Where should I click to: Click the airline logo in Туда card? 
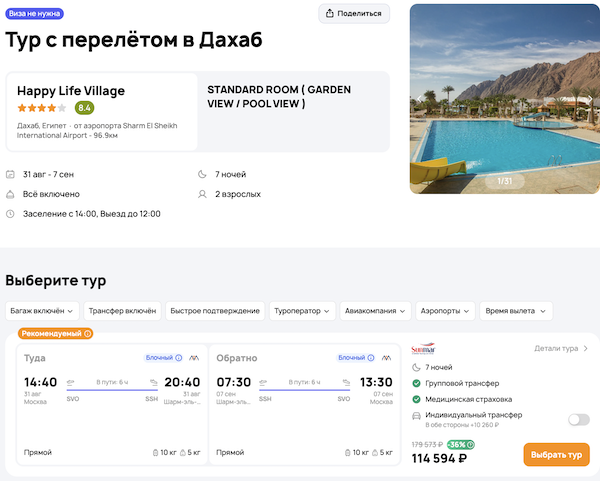click(194, 357)
